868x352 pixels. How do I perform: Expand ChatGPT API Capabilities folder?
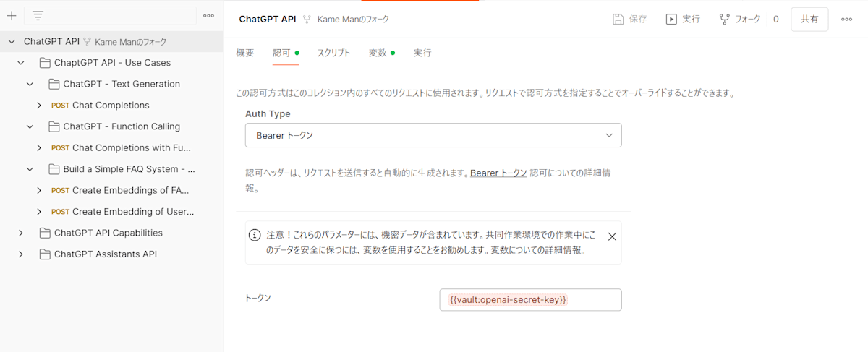21,233
